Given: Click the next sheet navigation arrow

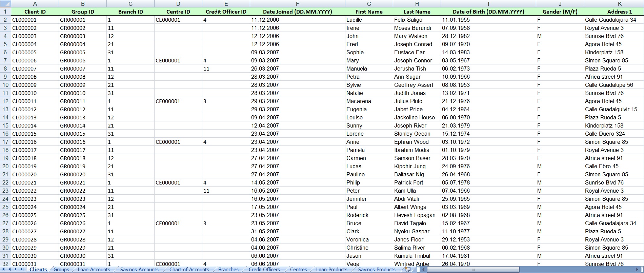Looking at the screenshot, I should pyautogui.click(x=16, y=269).
